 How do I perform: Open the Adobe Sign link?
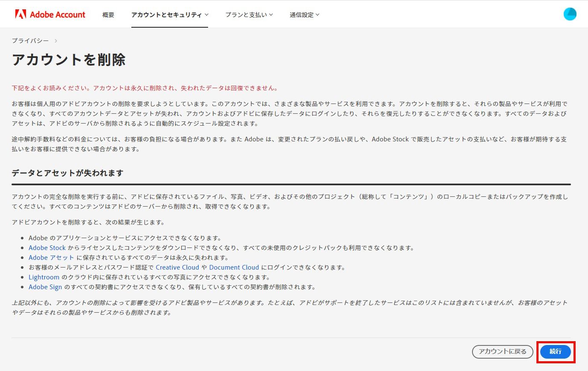pos(45,287)
